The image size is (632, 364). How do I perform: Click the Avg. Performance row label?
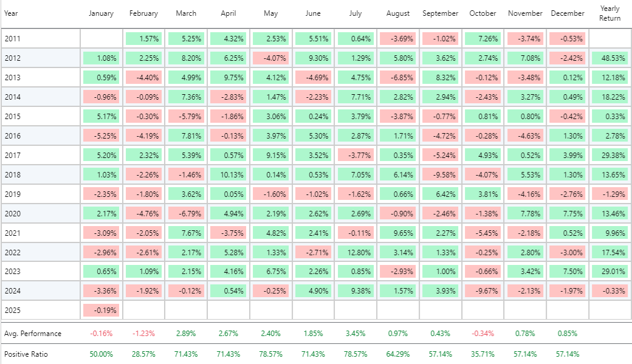tap(33, 334)
